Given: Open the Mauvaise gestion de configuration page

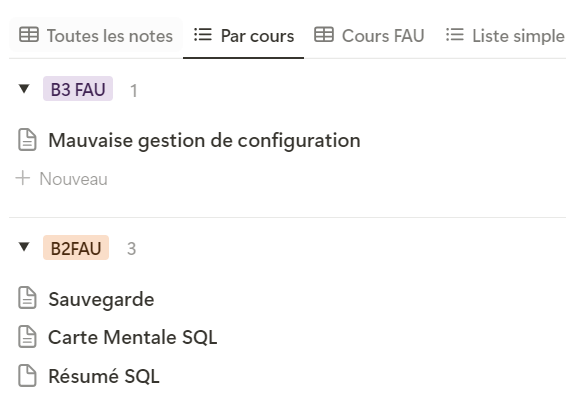Looking at the screenshot, I should [204, 140].
